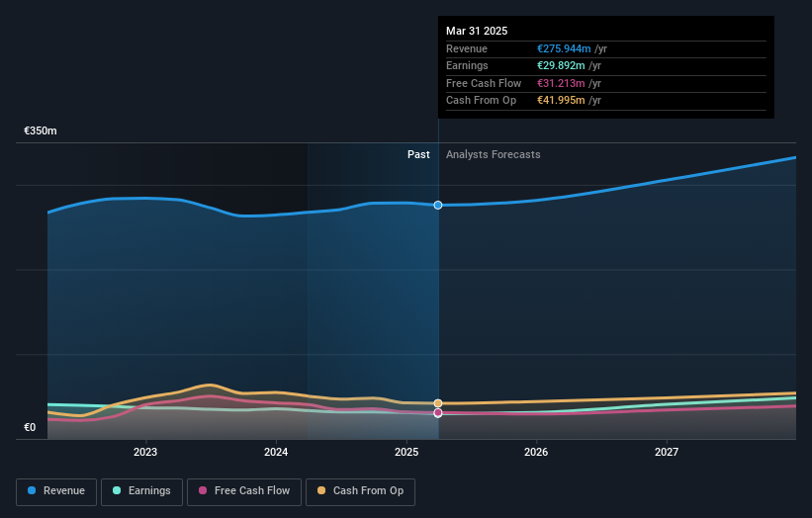Click the €41.995m cash from op value
This screenshot has height=518, width=812.
click(x=561, y=101)
